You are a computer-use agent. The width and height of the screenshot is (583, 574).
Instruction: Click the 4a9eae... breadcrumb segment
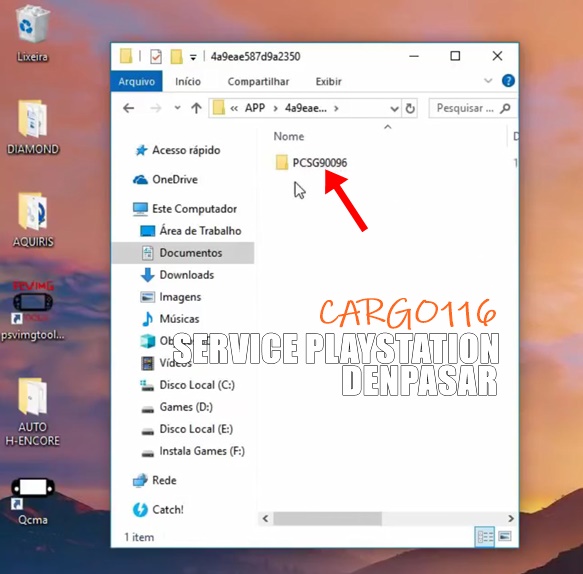pyautogui.click(x=306, y=108)
